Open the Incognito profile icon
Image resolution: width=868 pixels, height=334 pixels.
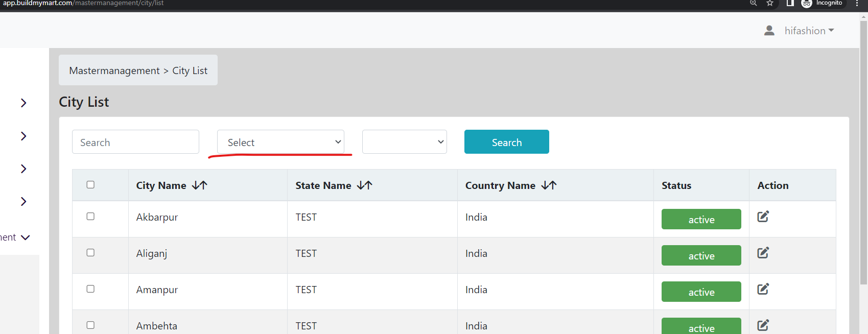pyautogui.click(x=807, y=4)
